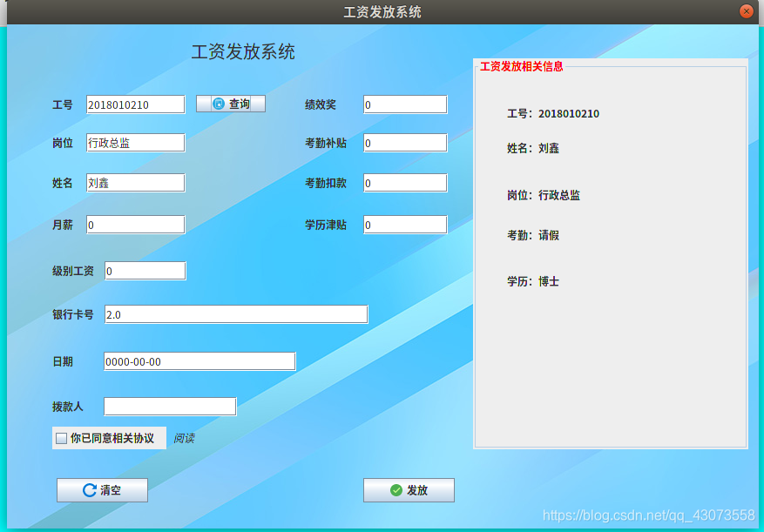Click the 银行卡号 input field
The image size is (764, 532).
236,314
